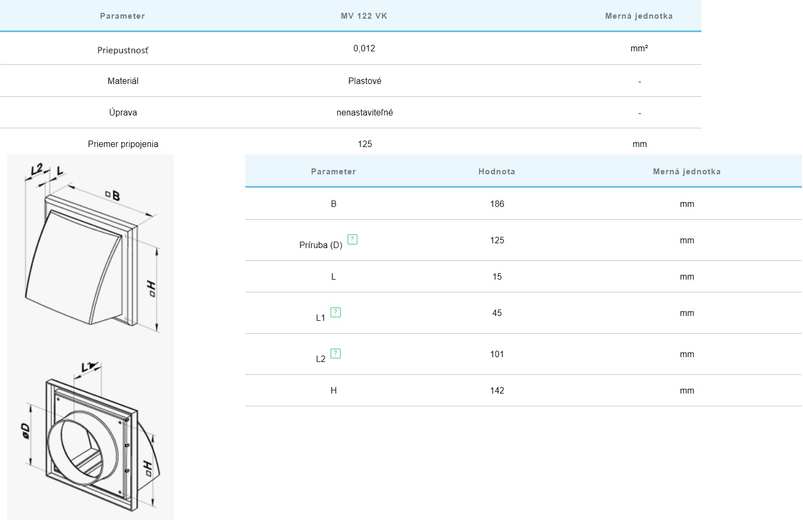Click the question mark icon beside L2
Viewport: 803px width, 532px height.
(x=335, y=353)
